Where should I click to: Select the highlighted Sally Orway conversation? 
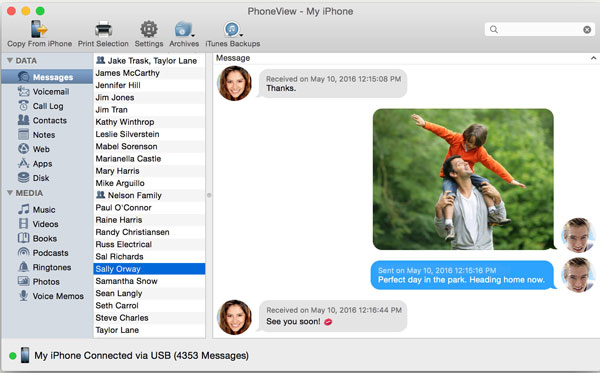pos(149,269)
